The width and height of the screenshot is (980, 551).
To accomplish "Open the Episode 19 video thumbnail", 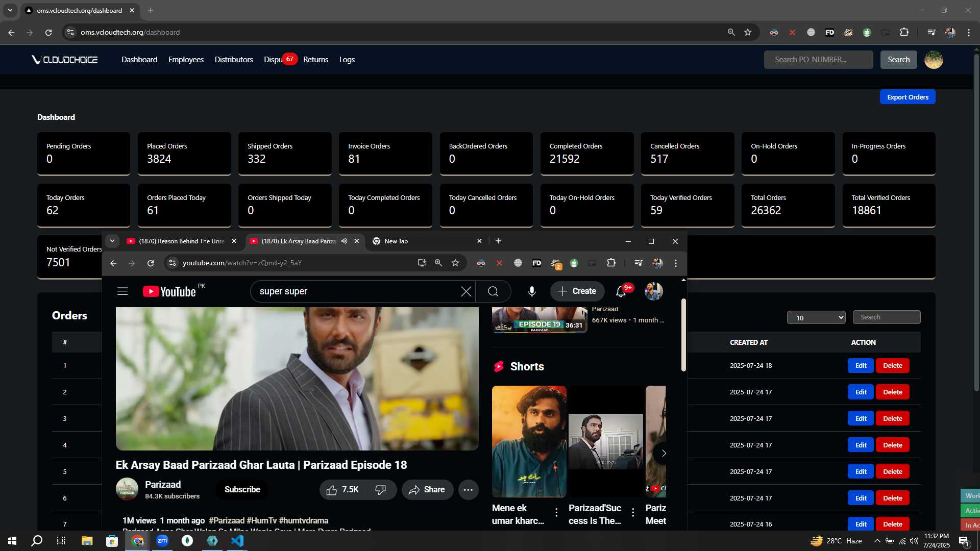I will [540, 320].
